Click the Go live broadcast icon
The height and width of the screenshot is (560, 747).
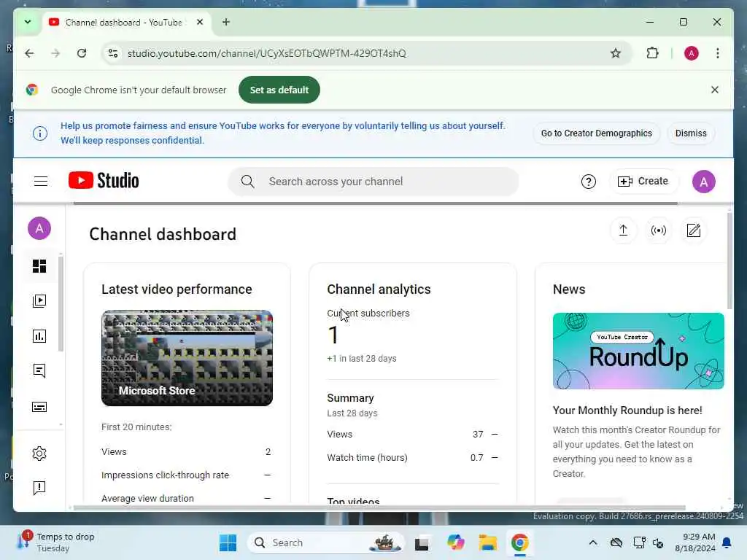click(659, 230)
